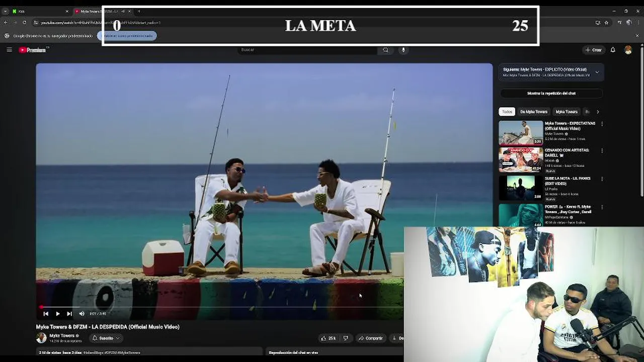644x362 pixels.
Task: Open more options for EXPECTATIVAS video
Action: pyautogui.click(x=602, y=124)
